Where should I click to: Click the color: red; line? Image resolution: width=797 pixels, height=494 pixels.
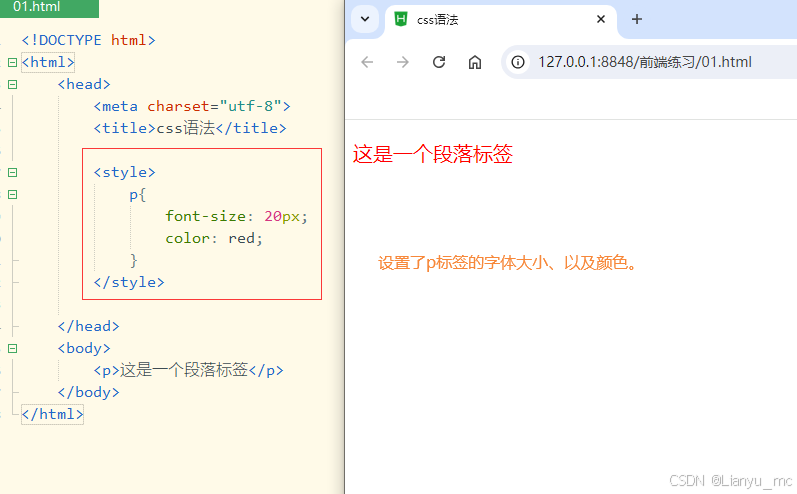(214, 238)
